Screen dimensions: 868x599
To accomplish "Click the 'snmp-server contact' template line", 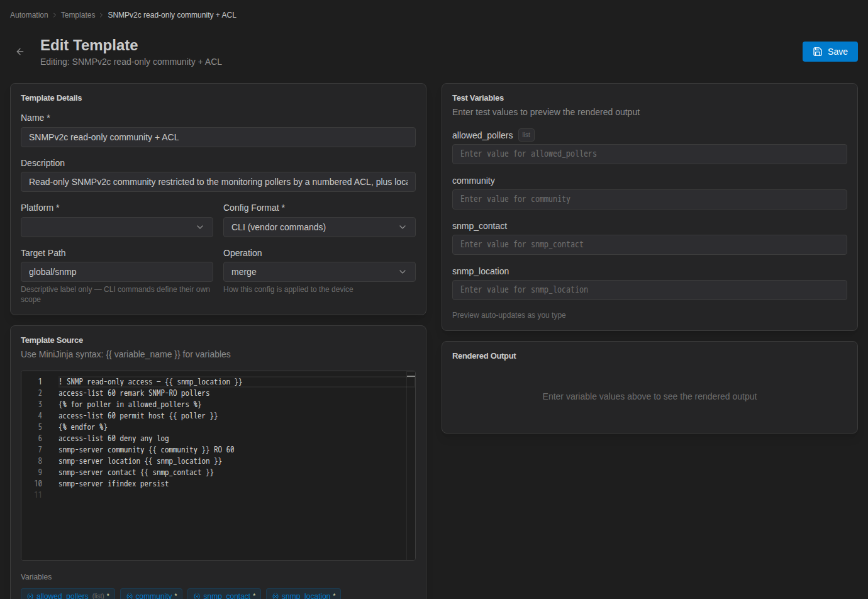I will click(x=136, y=473).
